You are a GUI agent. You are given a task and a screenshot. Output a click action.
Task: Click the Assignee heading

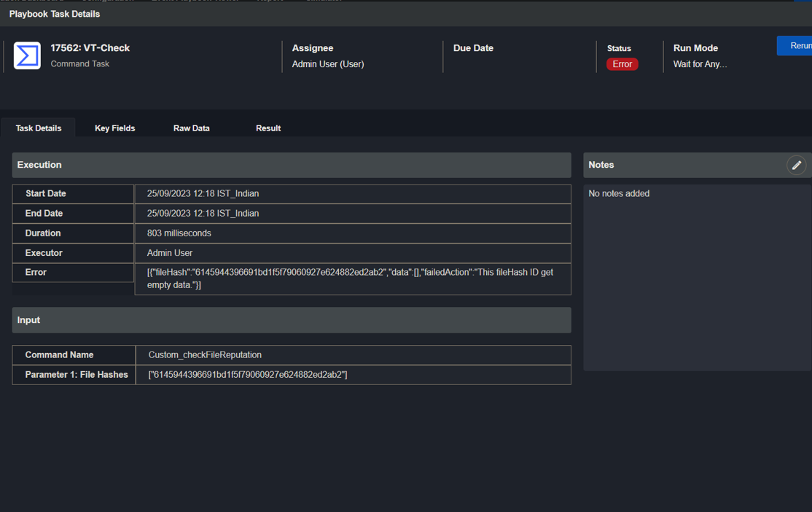coord(313,47)
